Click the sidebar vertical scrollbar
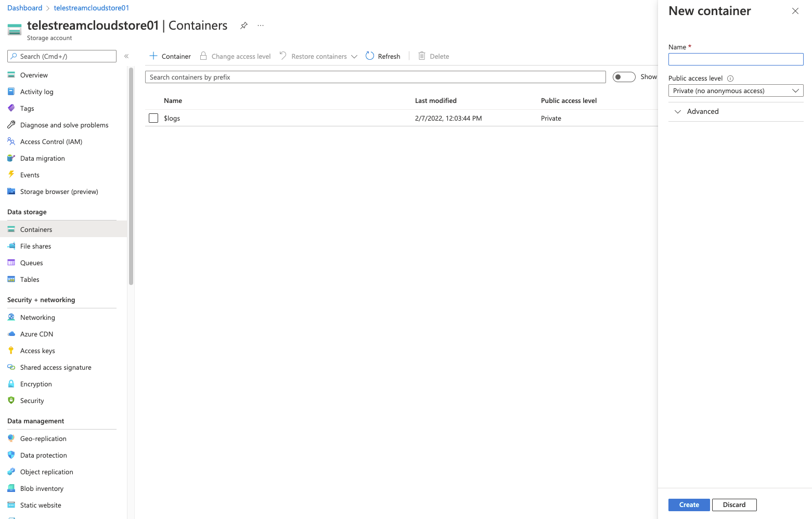Screen dimensions: 812x519 131,176
